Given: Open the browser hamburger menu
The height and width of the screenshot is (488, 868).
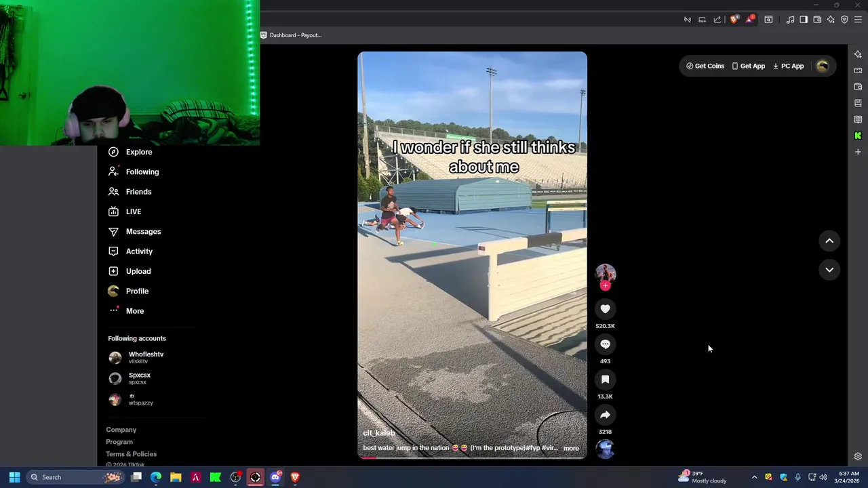Looking at the screenshot, I should click(x=858, y=20).
